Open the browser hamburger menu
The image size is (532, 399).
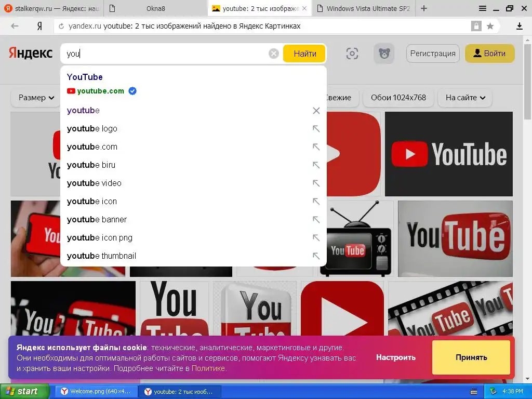click(483, 8)
